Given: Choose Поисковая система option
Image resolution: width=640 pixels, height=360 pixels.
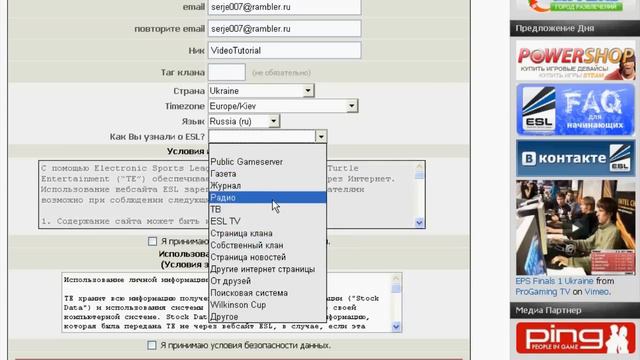Looking at the screenshot, I should coord(267,293).
